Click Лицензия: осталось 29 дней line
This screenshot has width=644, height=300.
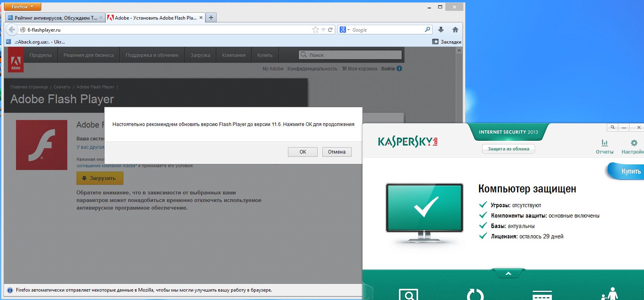coord(521,236)
